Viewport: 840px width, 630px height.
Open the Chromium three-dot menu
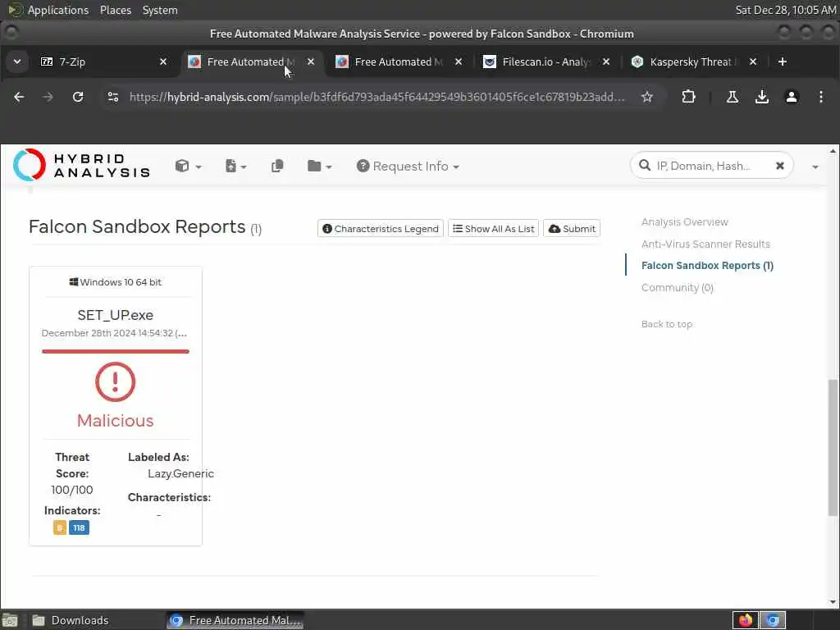coord(820,97)
